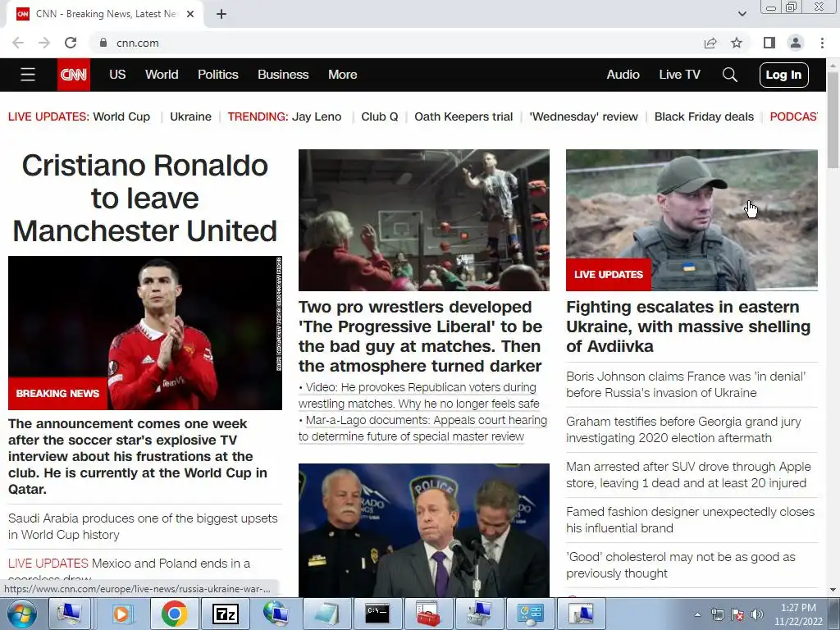Open the CNN hamburger menu
The image size is (840, 630).
28,75
